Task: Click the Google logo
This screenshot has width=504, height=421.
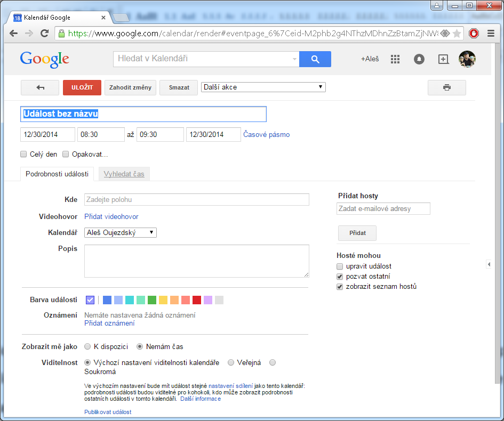Action: pyautogui.click(x=44, y=59)
